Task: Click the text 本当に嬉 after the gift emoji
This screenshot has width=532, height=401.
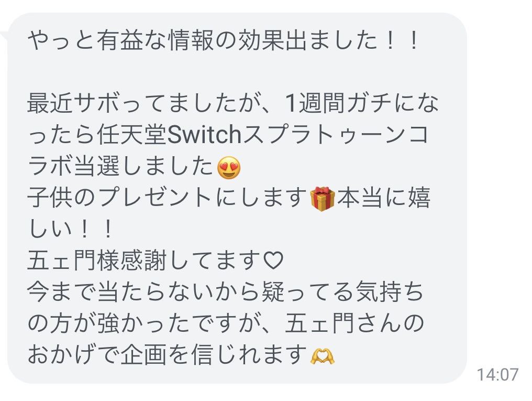Action: click(383, 198)
